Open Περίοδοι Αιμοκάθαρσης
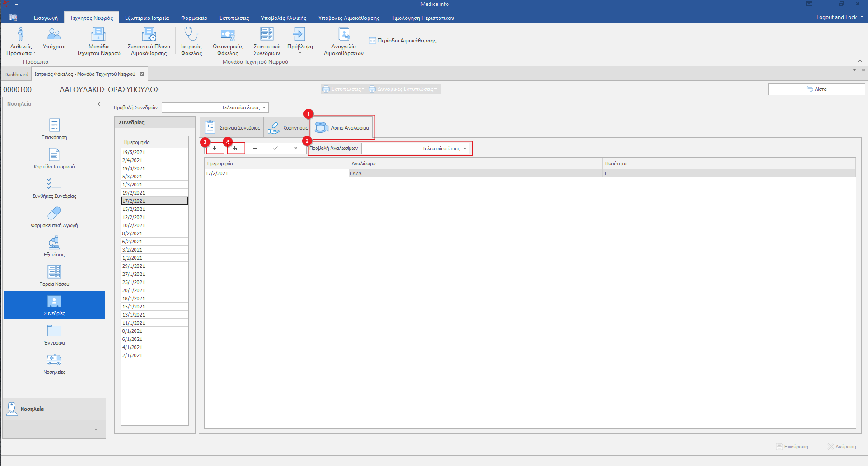 [x=403, y=41]
